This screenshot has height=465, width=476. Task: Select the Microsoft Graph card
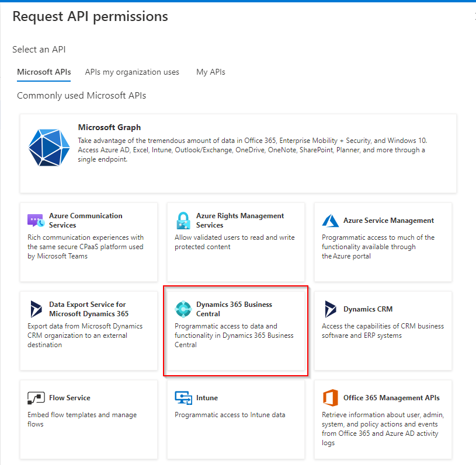(x=238, y=153)
